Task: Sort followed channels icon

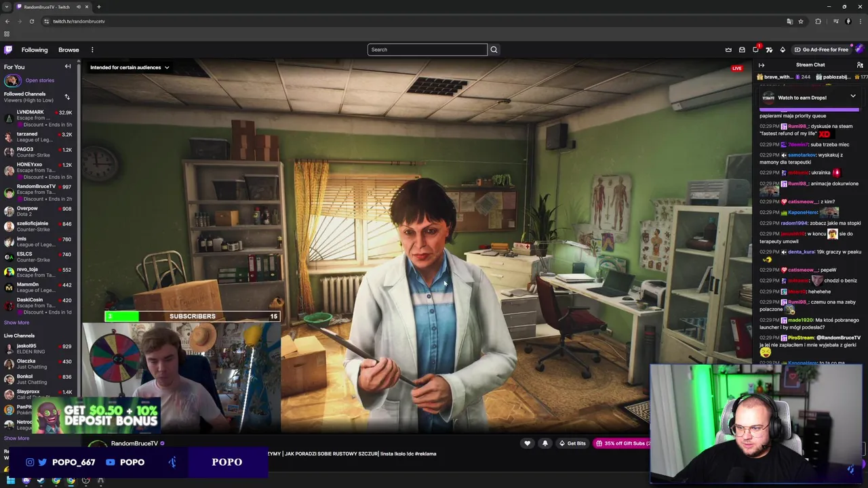Action: [67, 97]
